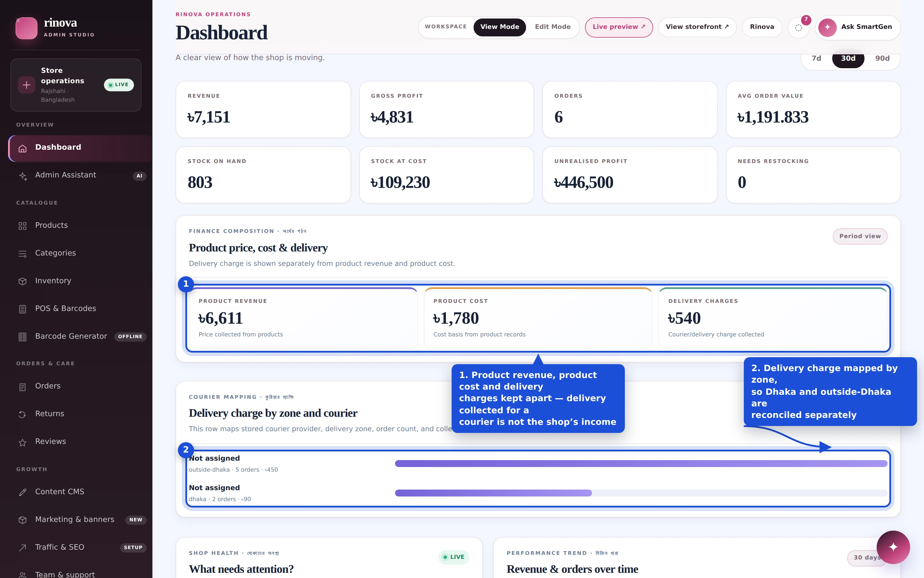This screenshot has height=578, width=924.
Task: Click the Admin Assistant sparkle icon
Action: (23, 176)
